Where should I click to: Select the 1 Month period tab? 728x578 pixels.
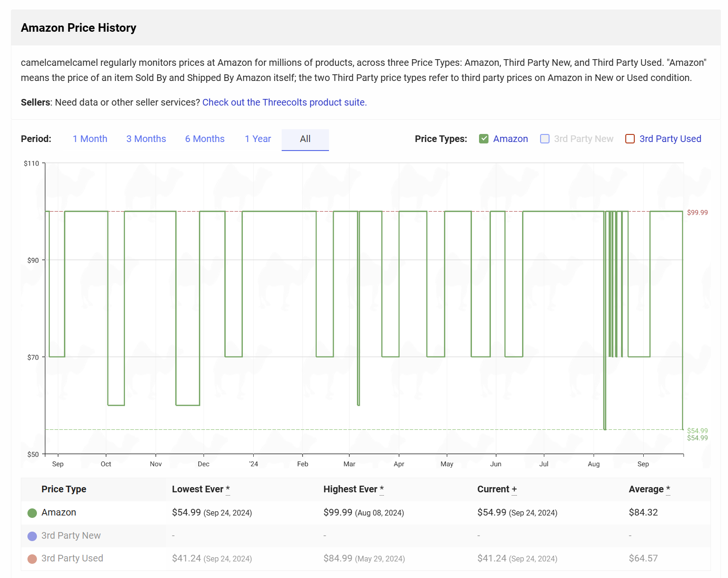click(x=90, y=139)
